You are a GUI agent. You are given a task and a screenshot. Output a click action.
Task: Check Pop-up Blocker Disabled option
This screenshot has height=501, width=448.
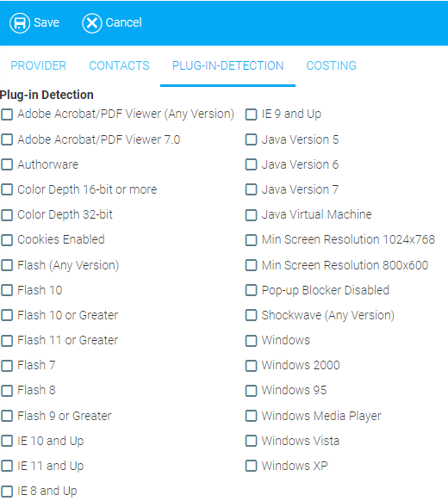click(x=251, y=290)
